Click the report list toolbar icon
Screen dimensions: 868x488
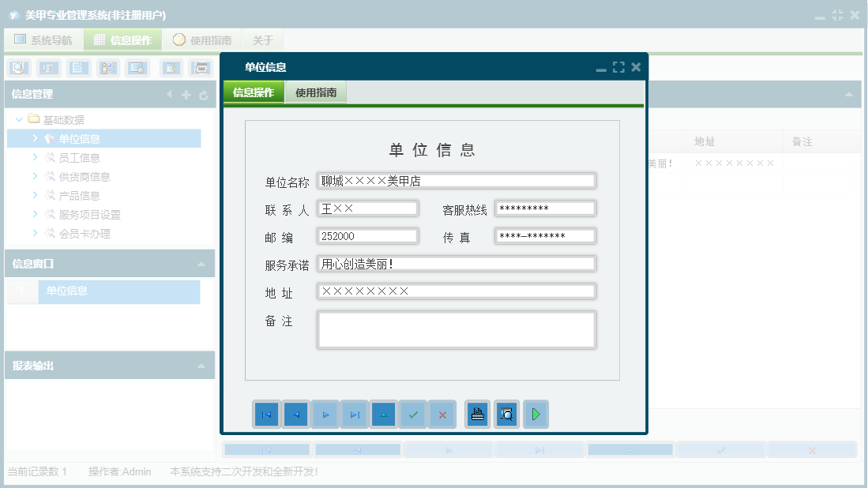click(x=47, y=68)
